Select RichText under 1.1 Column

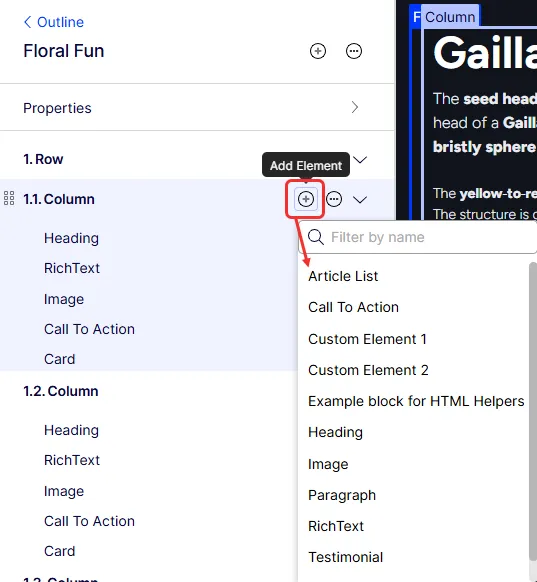pos(72,268)
